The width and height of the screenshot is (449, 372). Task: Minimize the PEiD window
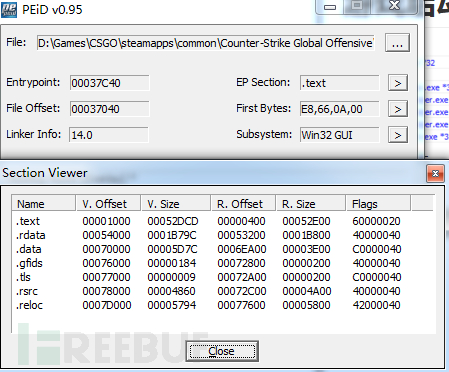coord(330,7)
